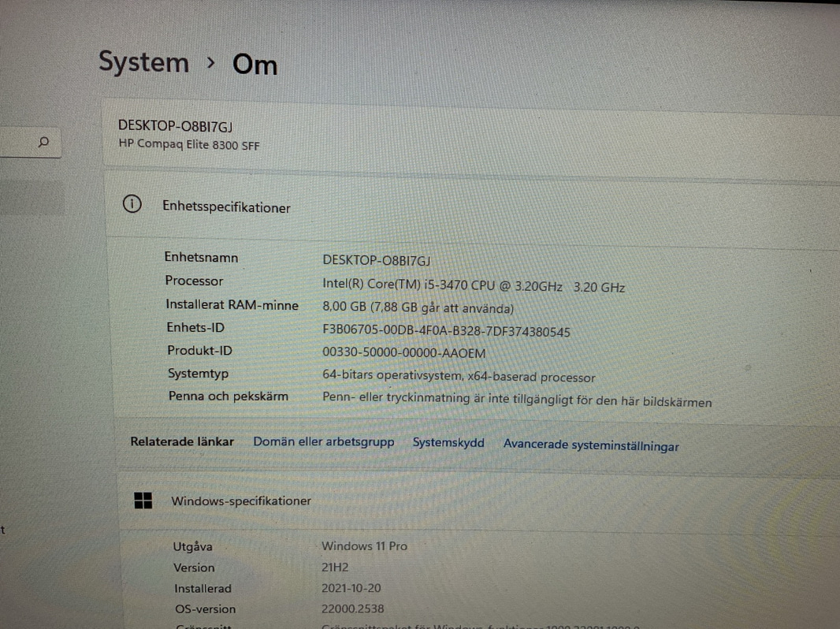840x629 pixels.
Task: Select the 8,00 GB RAM value
Action: 418,307
